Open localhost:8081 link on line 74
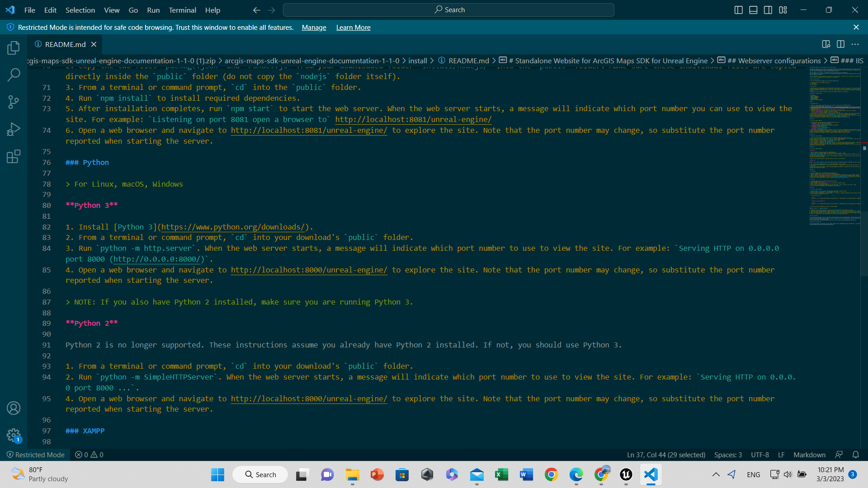Screen dimensions: 868x488 [309, 130]
